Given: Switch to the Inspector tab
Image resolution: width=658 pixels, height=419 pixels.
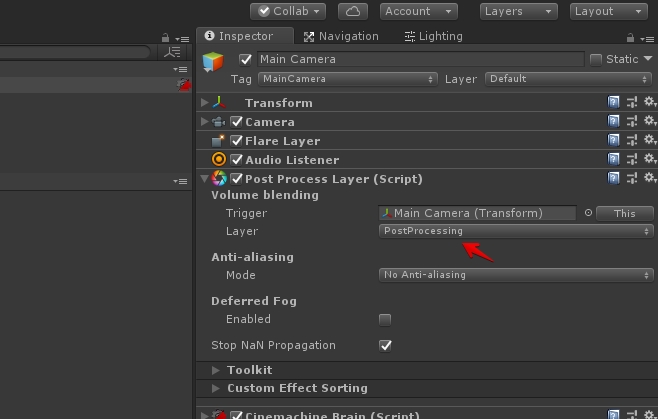Looking at the screenshot, I should coord(245,36).
